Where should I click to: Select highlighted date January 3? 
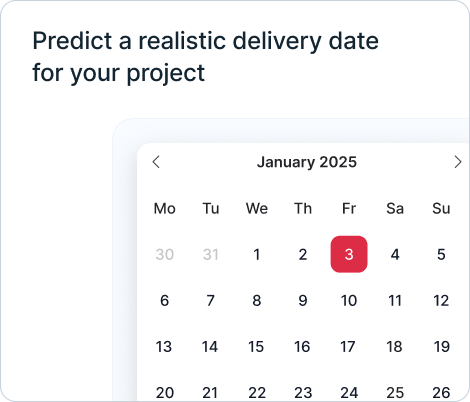click(349, 254)
